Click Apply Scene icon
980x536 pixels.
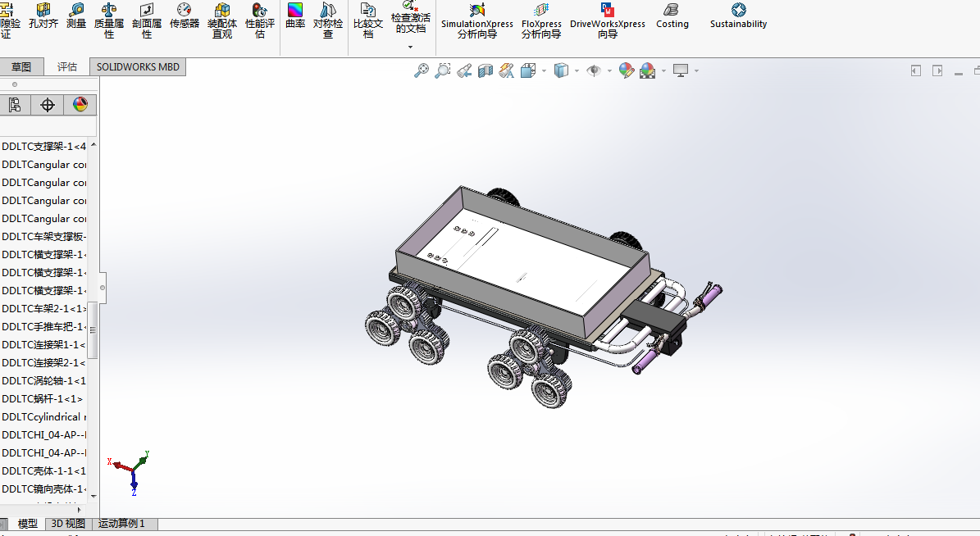click(x=648, y=70)
